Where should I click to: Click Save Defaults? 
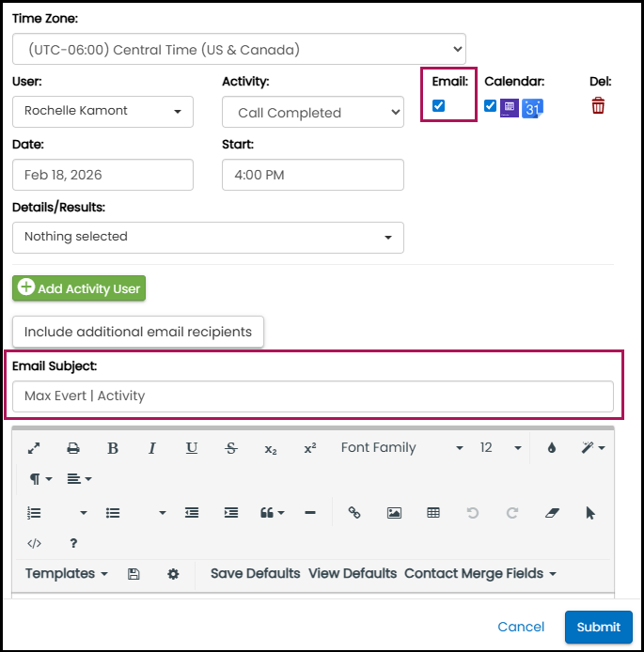coord(255,574)
